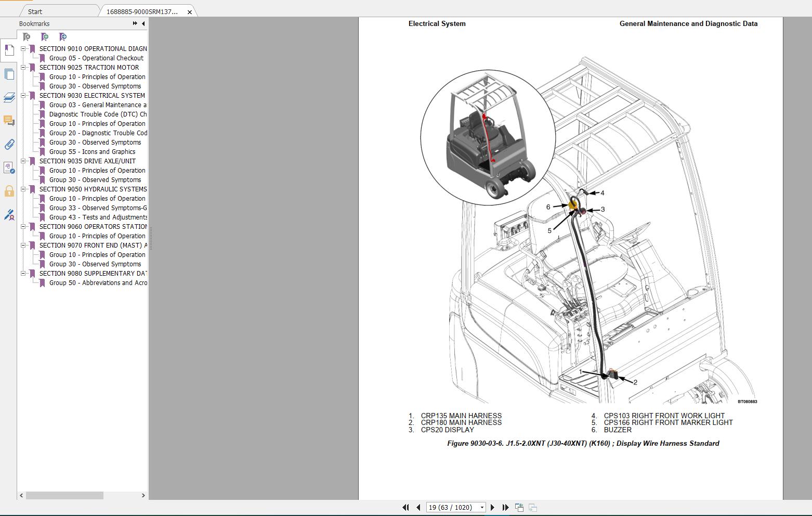Open Group 55 - Icons and Graphics bookmark
Image resolution: width=812 pixels, height=516 pixels.
(92, 152)
